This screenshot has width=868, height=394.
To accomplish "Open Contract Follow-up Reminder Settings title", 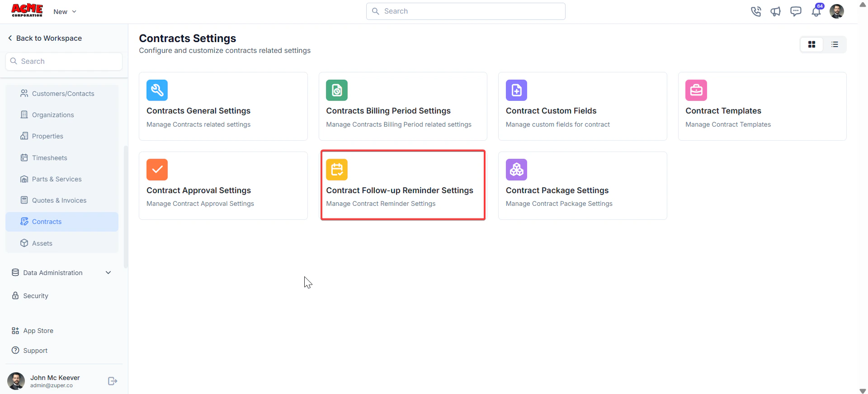I will click(400, 190).
